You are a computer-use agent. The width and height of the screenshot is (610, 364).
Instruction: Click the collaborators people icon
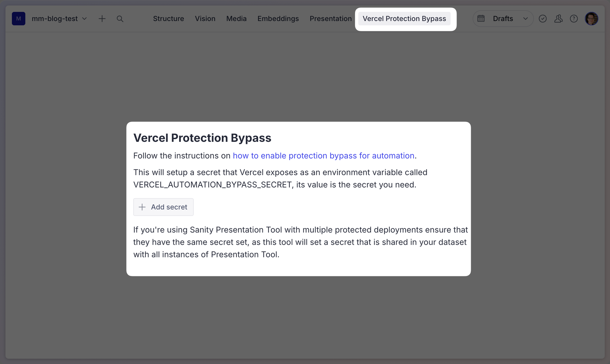[x=559, y=19]
